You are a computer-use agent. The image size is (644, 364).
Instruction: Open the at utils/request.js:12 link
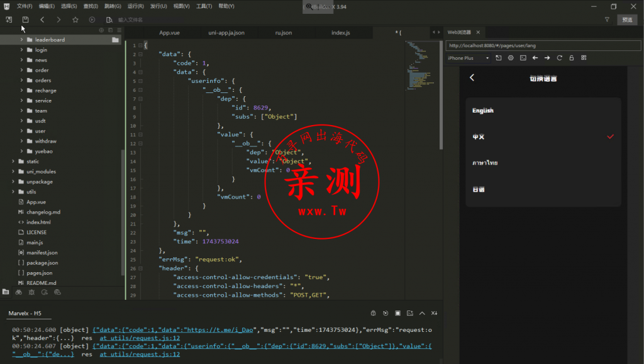139,337
